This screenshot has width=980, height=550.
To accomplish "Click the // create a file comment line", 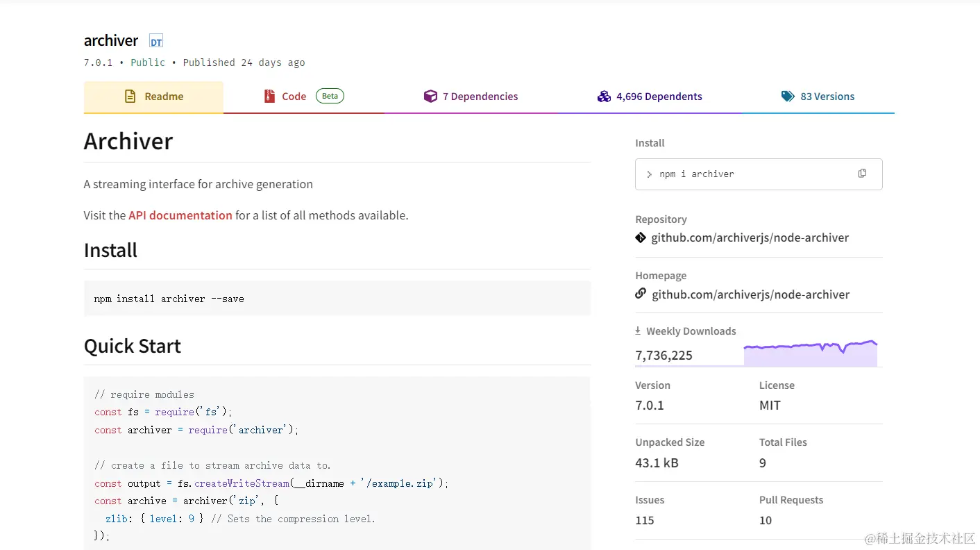I will click(x=212, y=465).
